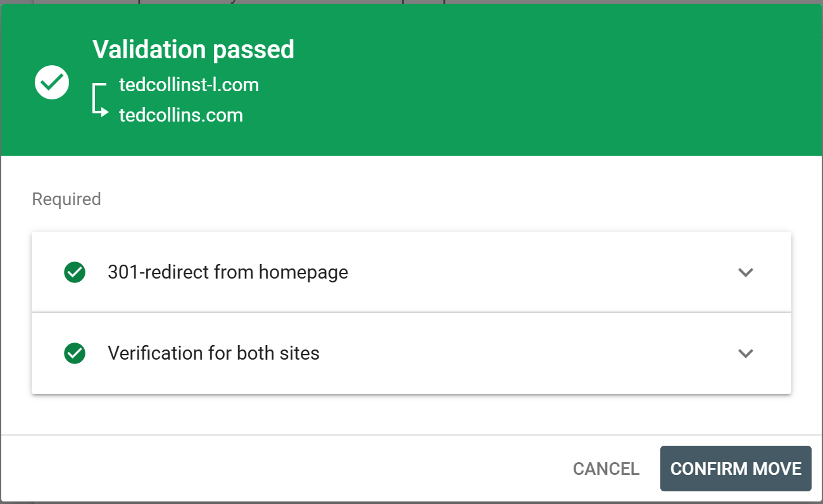Expand the Verification for both sites chevron
Image resolution: width=823 pixels, height=504 pixels.
pos(746,353)
